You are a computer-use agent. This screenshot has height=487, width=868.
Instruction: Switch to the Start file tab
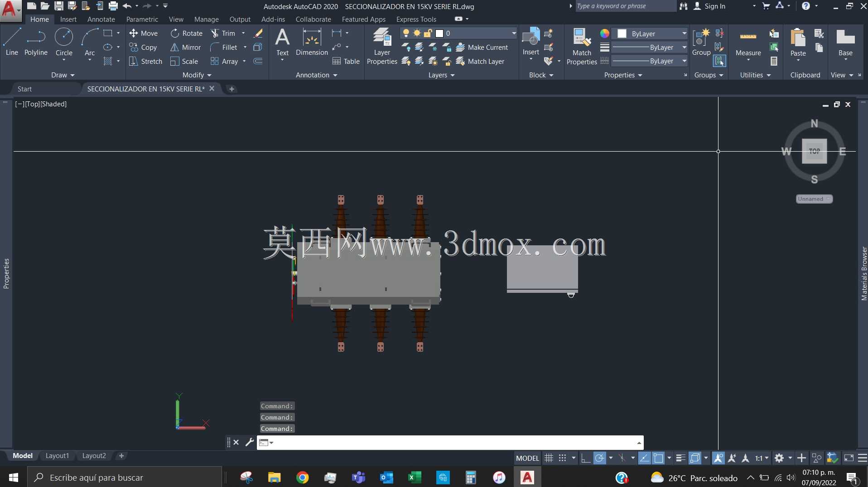(x=24, y=89)
